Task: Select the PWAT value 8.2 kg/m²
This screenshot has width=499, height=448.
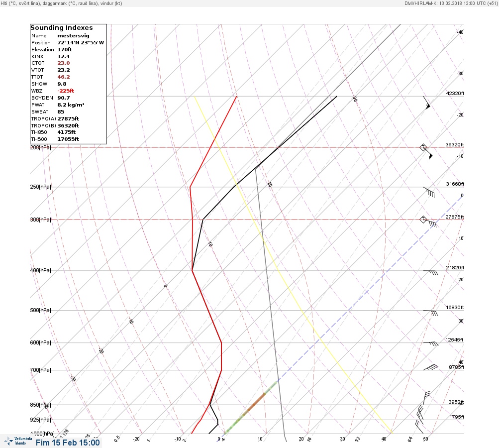Action: (71, 105)
